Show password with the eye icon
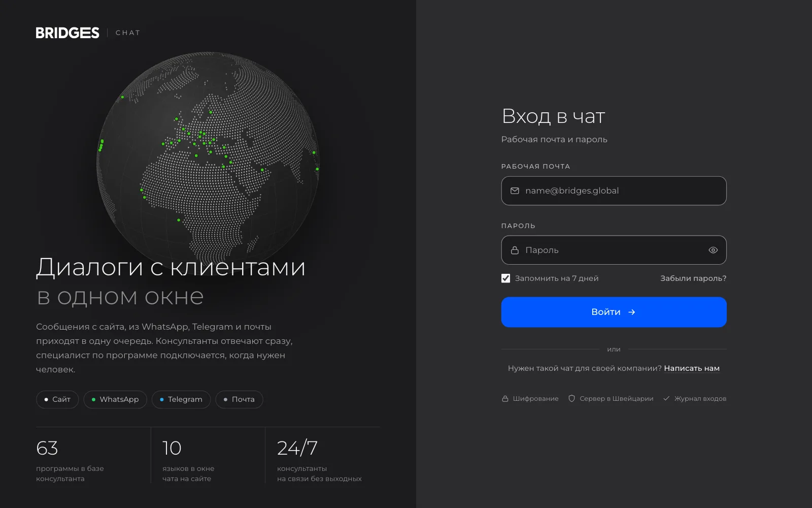812x508 pixels. 713,250
